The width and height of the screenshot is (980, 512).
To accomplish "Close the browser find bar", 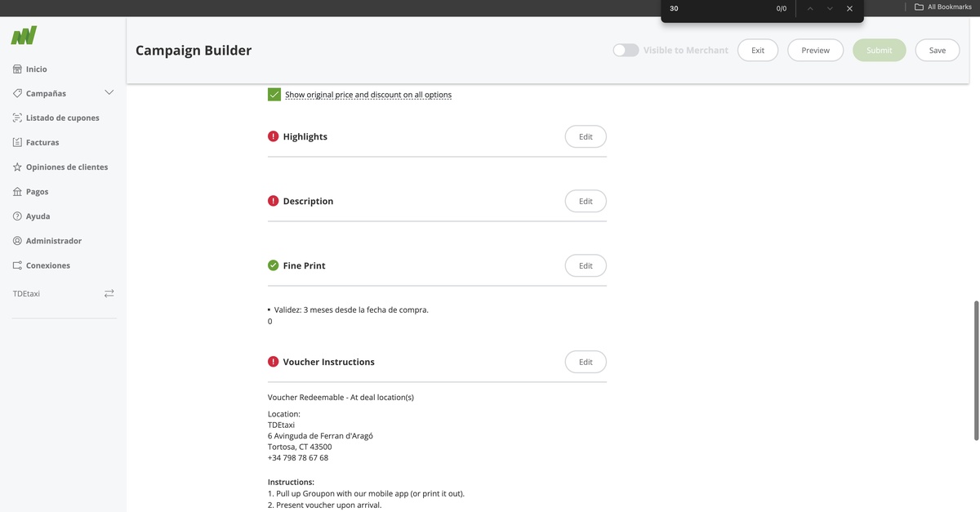I will [x=849, y=8].
